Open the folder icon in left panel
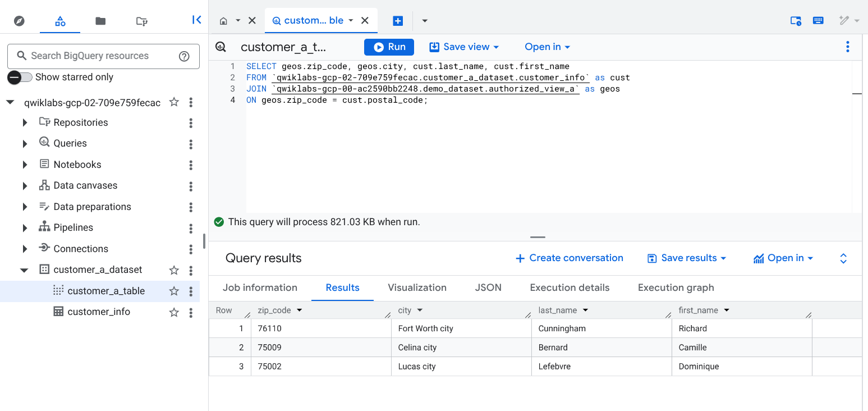The height and width of the screenshot is (411, 868). [x=100, y=21]
